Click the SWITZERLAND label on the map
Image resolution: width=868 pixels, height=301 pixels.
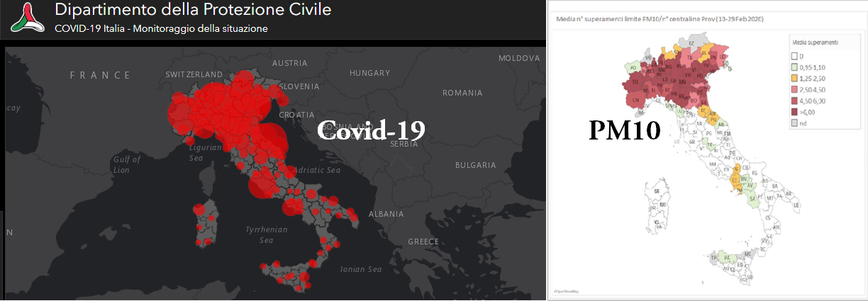pyautogui.click(x=194, y=74)
